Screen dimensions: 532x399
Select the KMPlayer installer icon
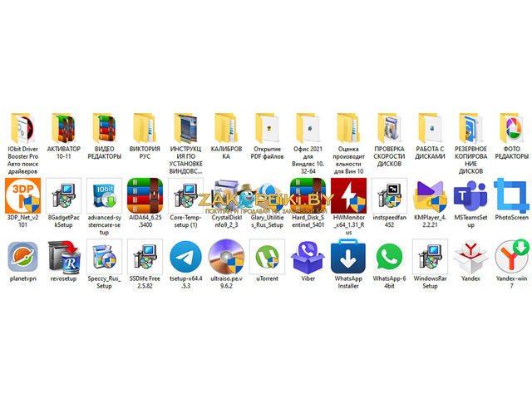tap(430, 195)
